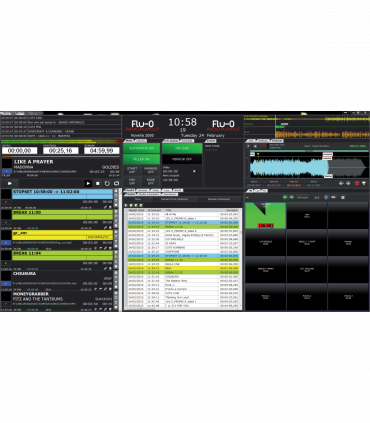This screenshot has width=370, height=423.
Task: Toggle the MIRROR OFF button
Action: coord(182,159)
